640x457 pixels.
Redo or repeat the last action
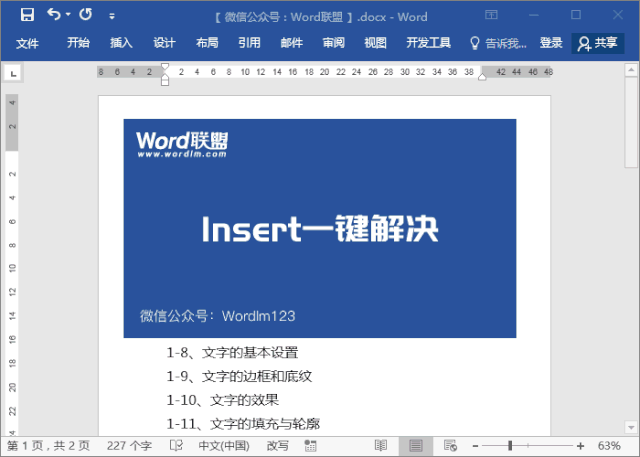(x=86, y=14)
